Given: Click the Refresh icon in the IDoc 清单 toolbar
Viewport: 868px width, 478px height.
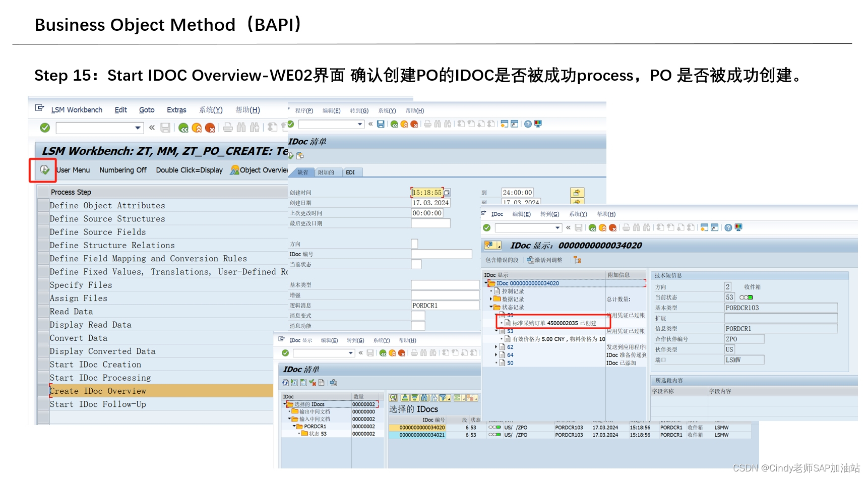Looking at the screenshot, I should (285, 383).
